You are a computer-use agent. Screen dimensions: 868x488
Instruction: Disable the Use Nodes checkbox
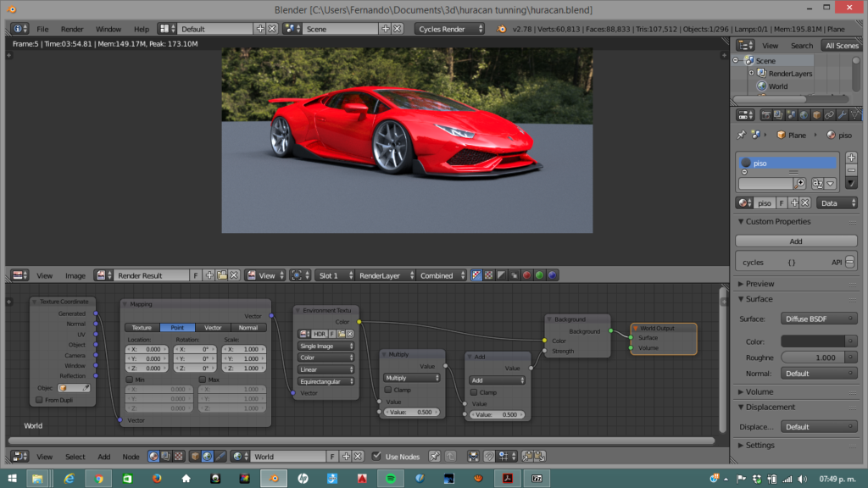378,457
